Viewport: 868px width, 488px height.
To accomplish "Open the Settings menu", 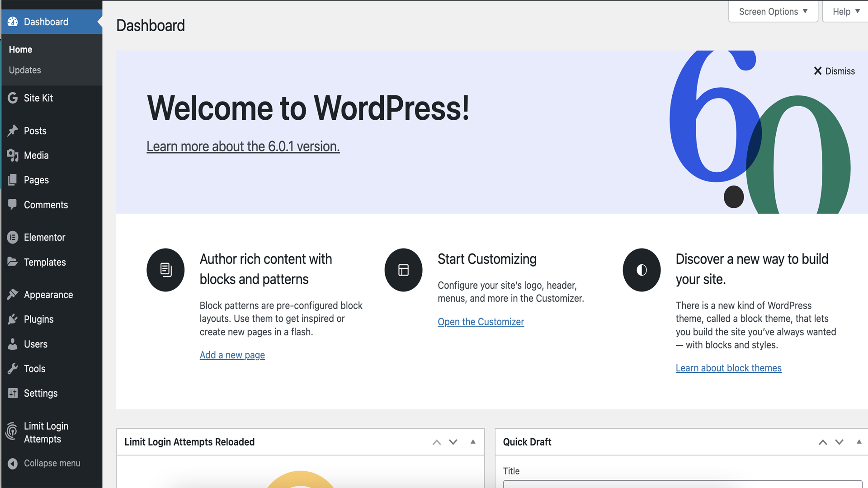I will coord(40,393).
